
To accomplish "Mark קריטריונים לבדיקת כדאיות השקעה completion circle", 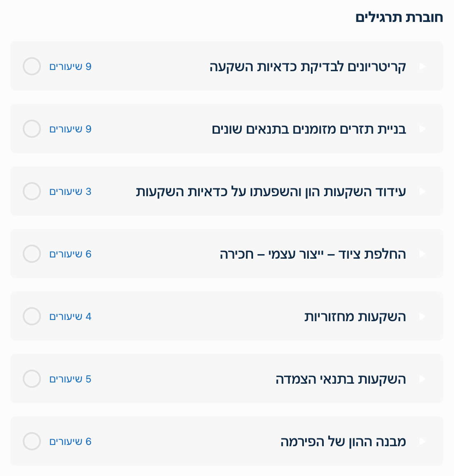I will [x=32, y=66].
